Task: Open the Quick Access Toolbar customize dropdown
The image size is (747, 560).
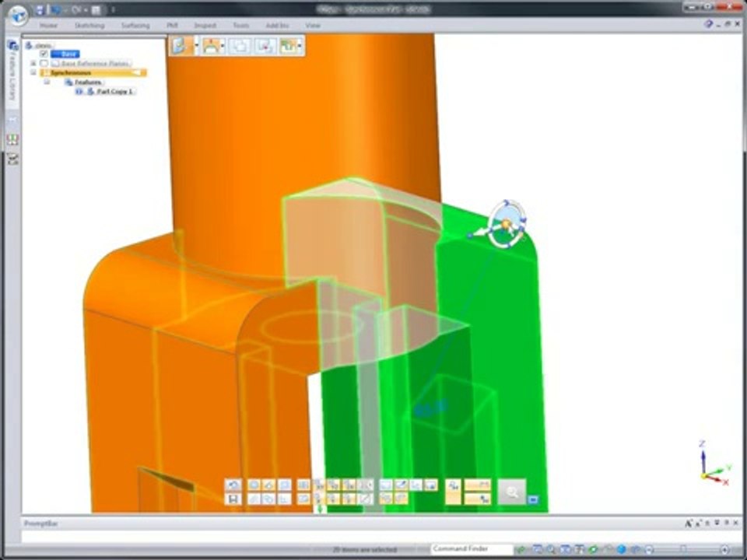Action: pyautogui.click(x=114, y=9)
